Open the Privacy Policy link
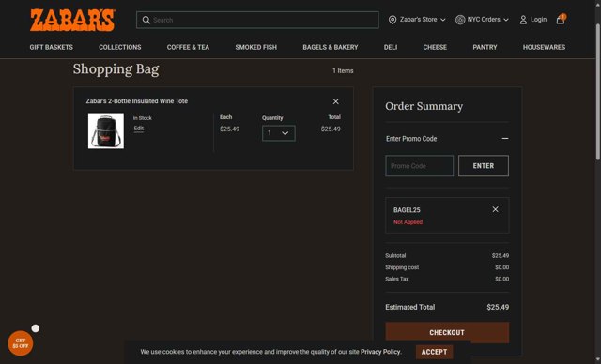Viewport: 601px width, 364px height. pos(380,352)
